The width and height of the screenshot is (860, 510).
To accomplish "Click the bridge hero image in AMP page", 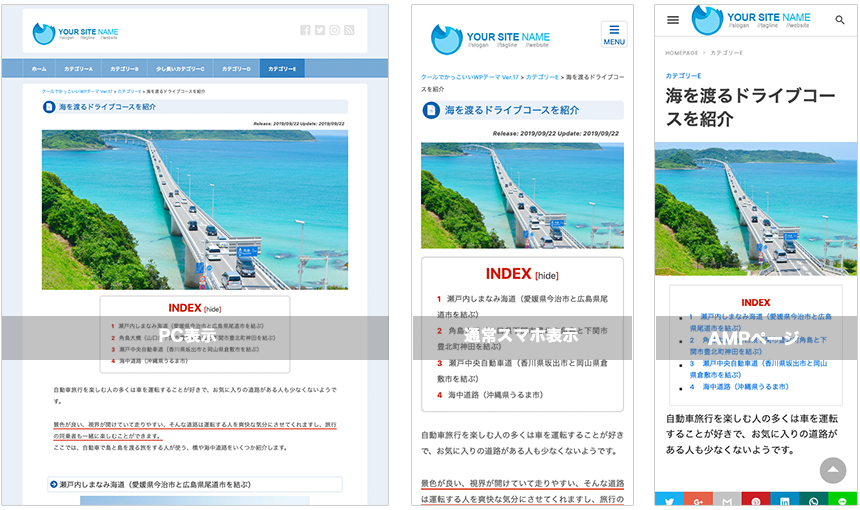I will [x=756, y=209].
